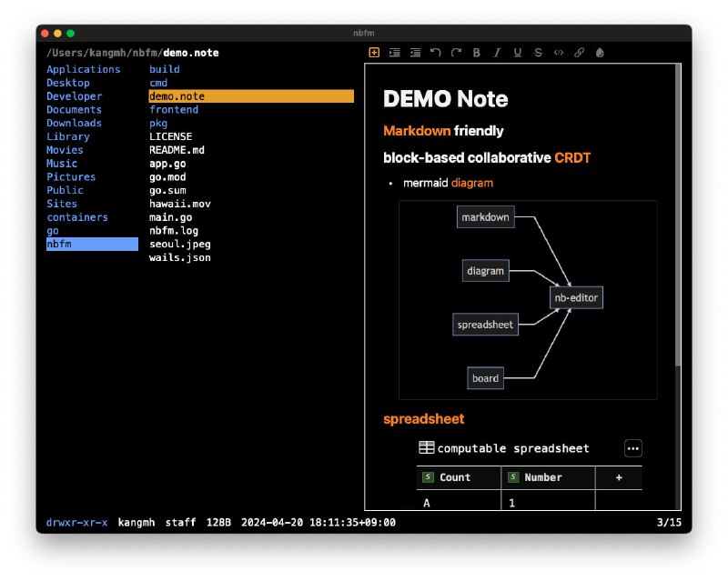Toggle strikethrough formatting
Screen dimensions: 728x581
pyautogui.click(x=539, y=53)
